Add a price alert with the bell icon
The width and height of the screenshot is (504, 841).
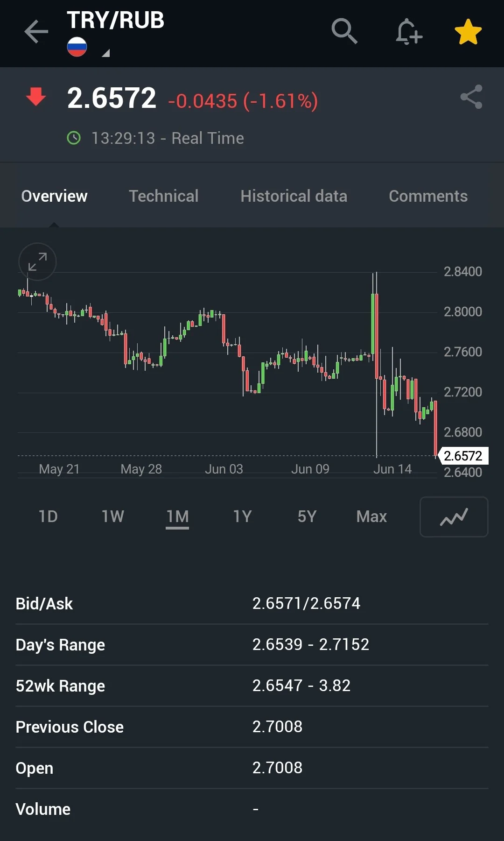[x=409, y=32]
